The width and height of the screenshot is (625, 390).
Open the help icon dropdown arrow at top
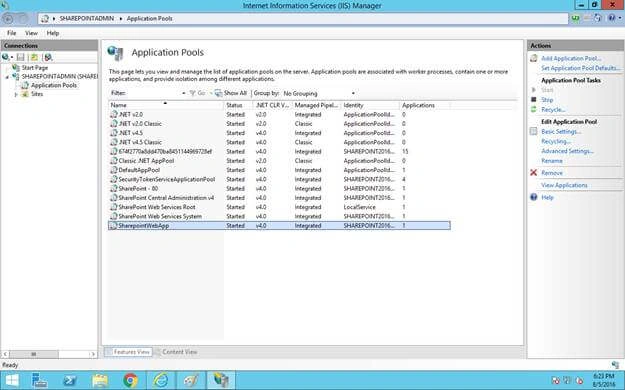tap(620, 18)
